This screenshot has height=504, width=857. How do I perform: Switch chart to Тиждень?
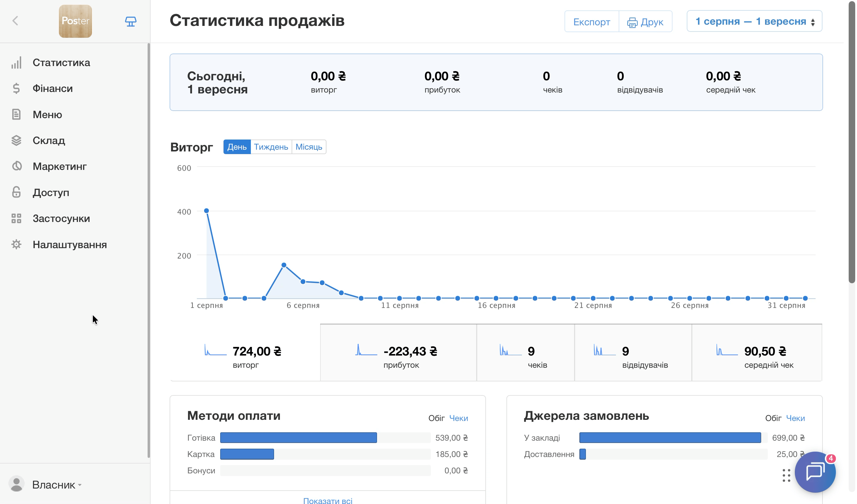(x=271, y=147)
